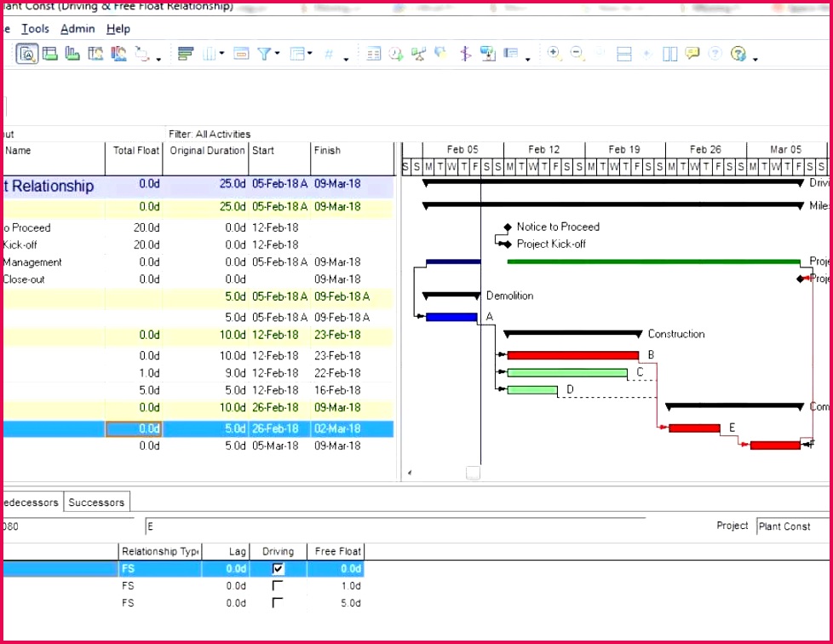Click the Print Preview icon
Image resolution: width=833 pixels, height=644 pixels.
click(27, 55)
